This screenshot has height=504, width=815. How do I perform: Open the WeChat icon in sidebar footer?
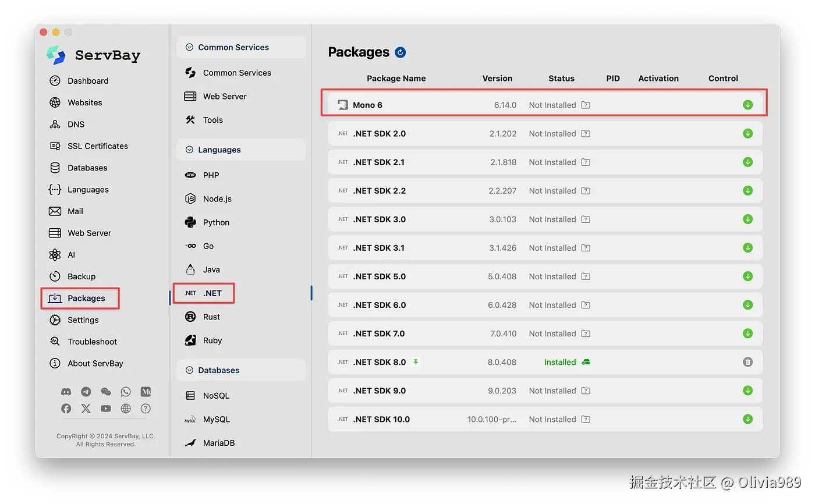point(106,392)
